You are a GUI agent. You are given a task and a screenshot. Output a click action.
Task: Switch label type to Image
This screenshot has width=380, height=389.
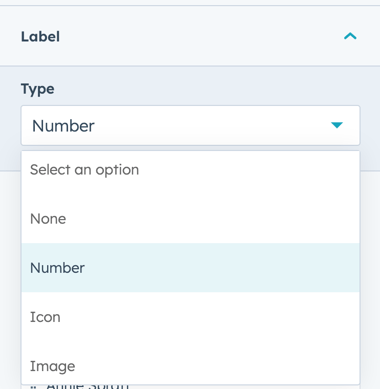click(190, 366)
